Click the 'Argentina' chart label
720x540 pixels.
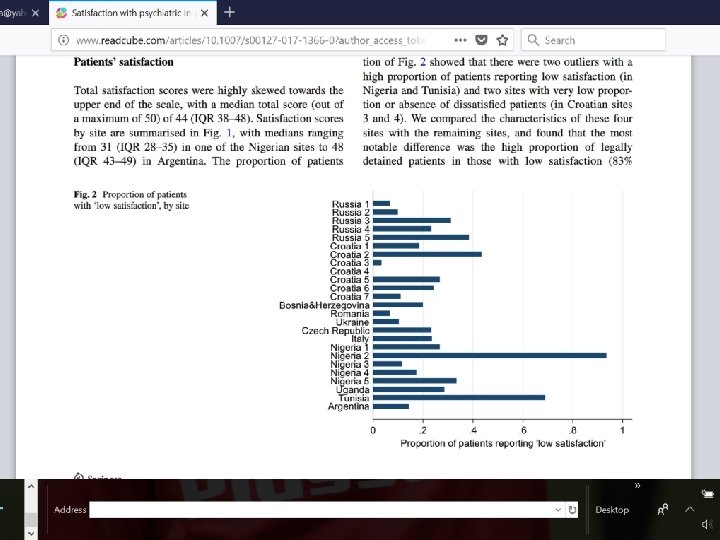[349, 406]
